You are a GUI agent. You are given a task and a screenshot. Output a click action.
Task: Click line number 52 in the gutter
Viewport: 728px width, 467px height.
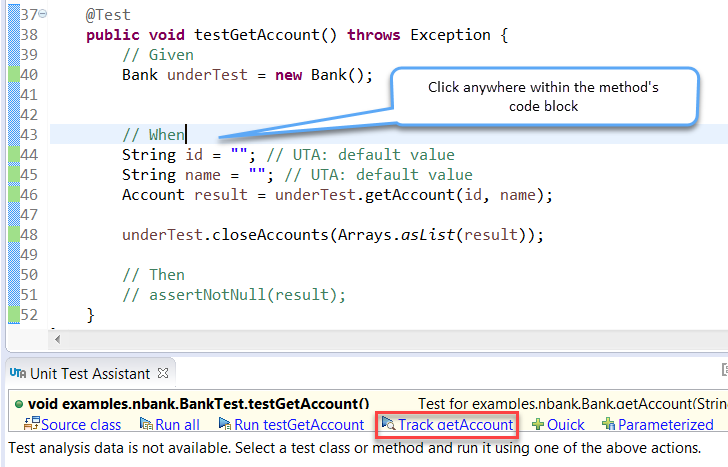(29, 314)
